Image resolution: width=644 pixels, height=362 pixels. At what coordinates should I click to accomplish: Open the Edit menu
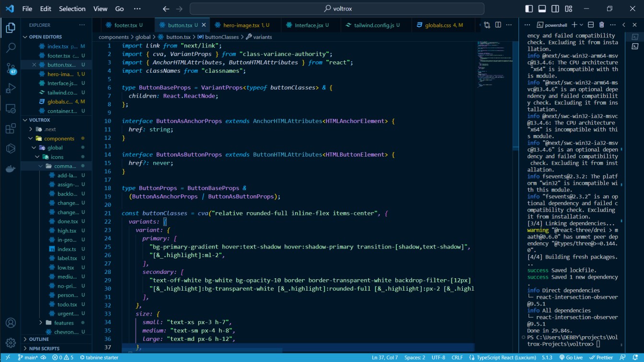click(x=46, y=9)
